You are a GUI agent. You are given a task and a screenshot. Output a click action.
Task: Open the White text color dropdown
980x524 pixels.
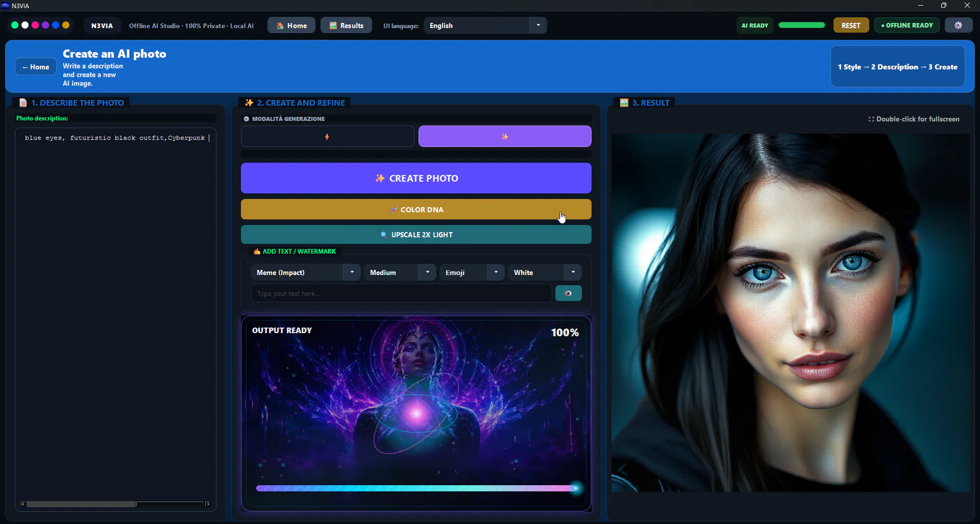[x=545, y=272]
